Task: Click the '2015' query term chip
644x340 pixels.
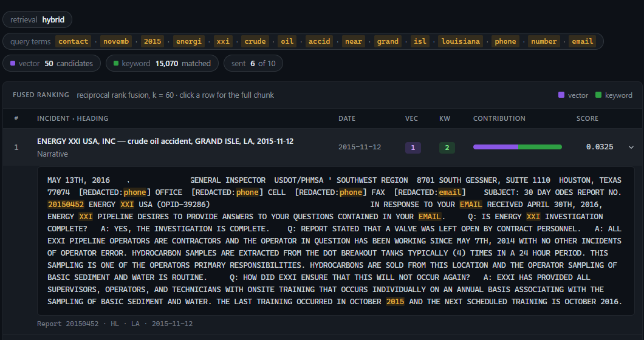Action: click(152, 41)
